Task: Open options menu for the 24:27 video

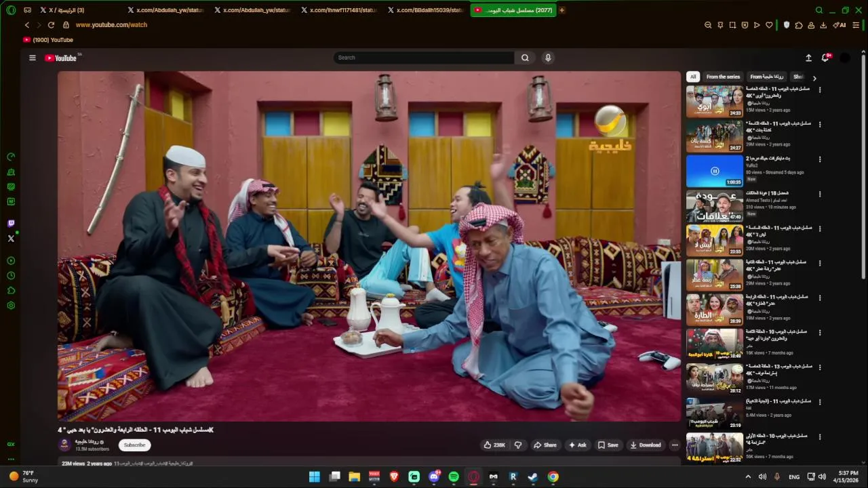Action: (x=820, y=125)
